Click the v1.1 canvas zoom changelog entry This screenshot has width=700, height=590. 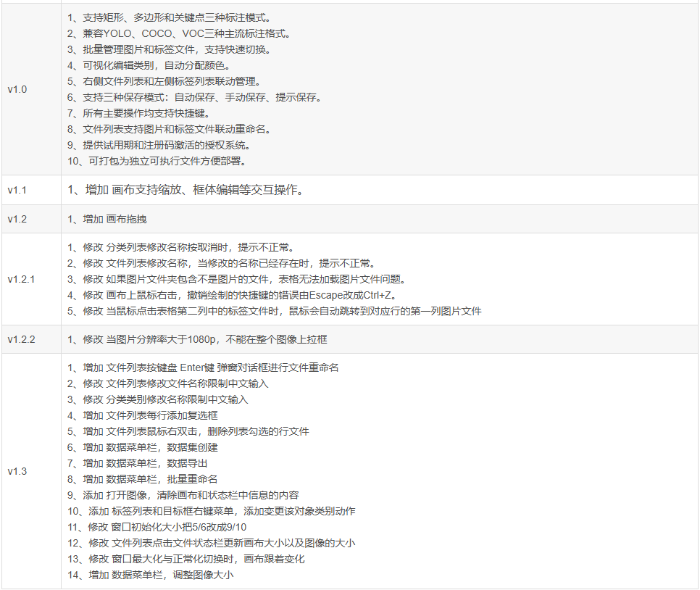(x=184, y=190)
